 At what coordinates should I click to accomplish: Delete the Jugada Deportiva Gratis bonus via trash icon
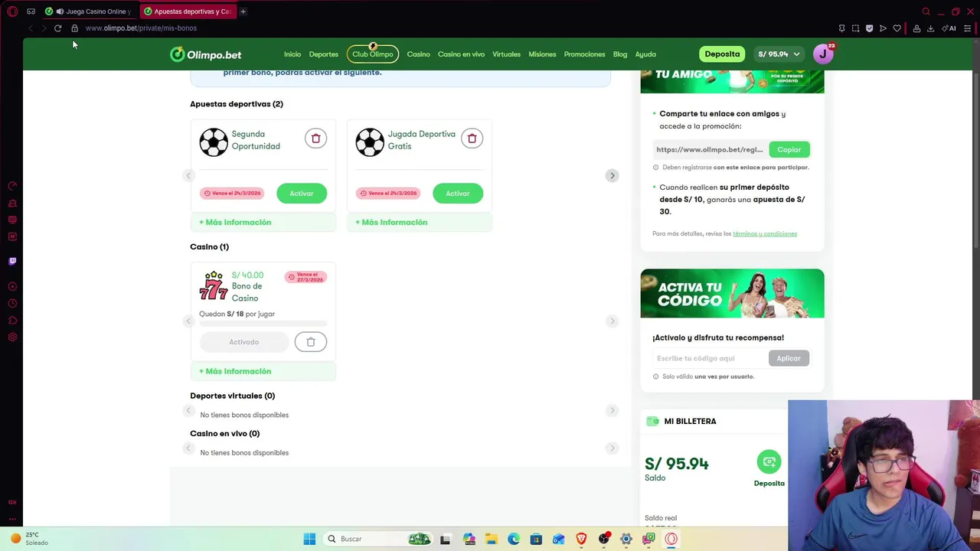tap(472, 139)
